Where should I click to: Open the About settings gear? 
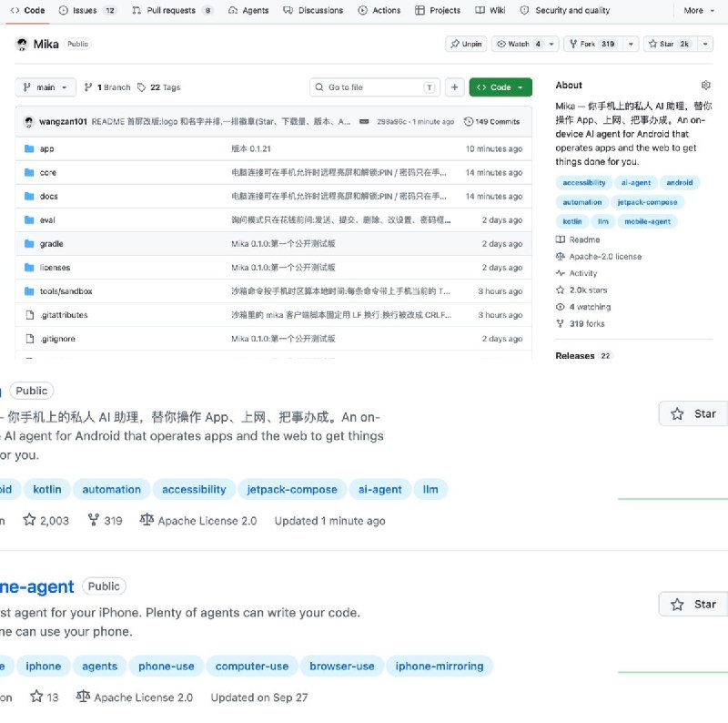pyautogui.click(x=706, y=85)
